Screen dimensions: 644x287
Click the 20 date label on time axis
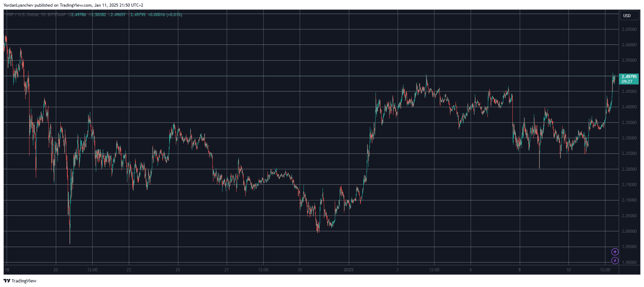tap(56, 270)
